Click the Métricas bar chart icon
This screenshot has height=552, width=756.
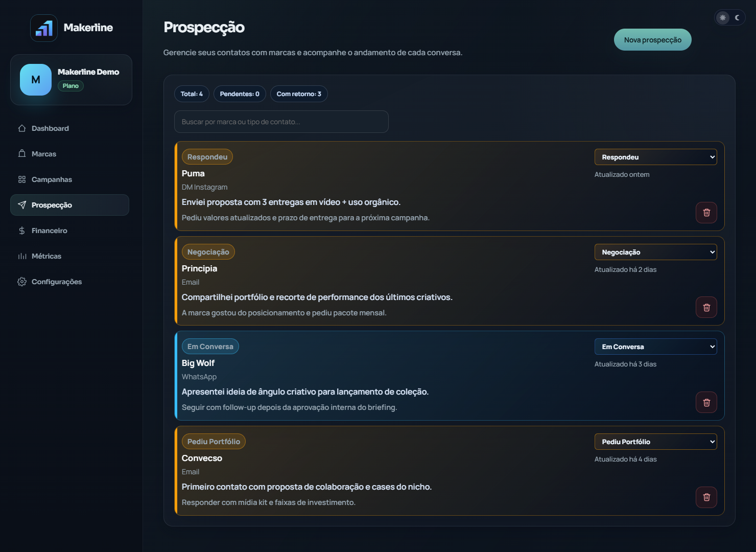22,256
